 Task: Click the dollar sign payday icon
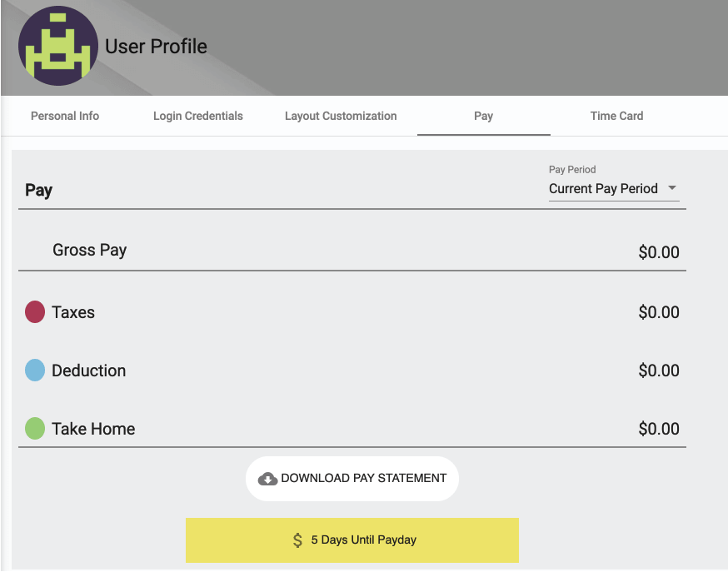pos(297,540)
